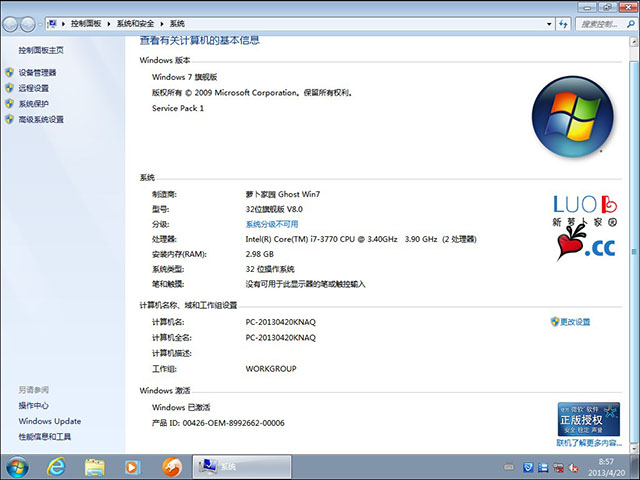This screenshot has height=480, width=640.
Task: Launch Internet Explorer from taskbar
Action: pos(56,467)
